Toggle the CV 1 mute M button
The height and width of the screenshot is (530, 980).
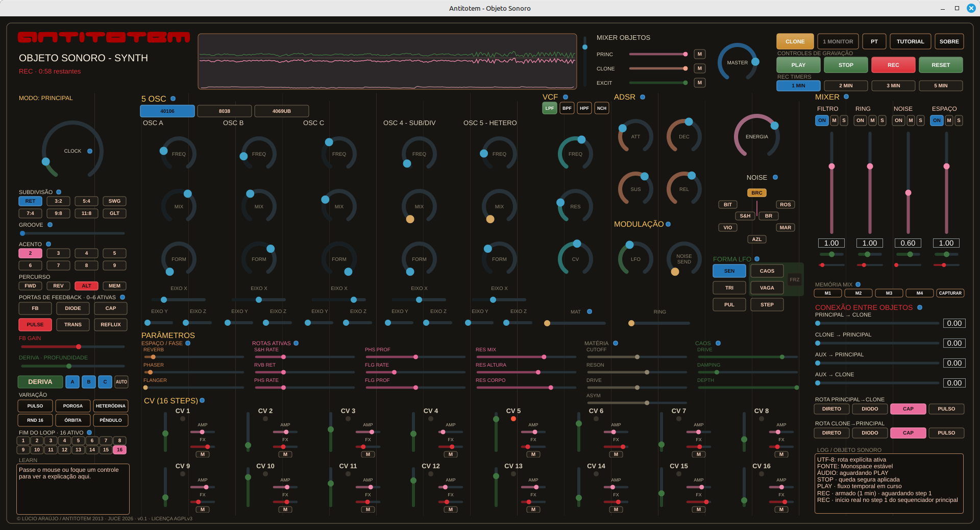(203, 454)
